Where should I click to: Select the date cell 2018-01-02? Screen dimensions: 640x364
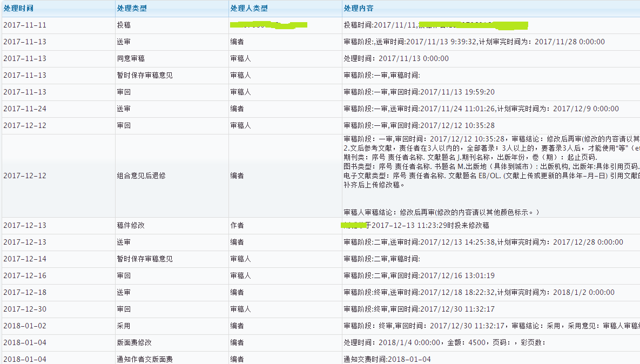pyautogui.click(x=25, y=326)
